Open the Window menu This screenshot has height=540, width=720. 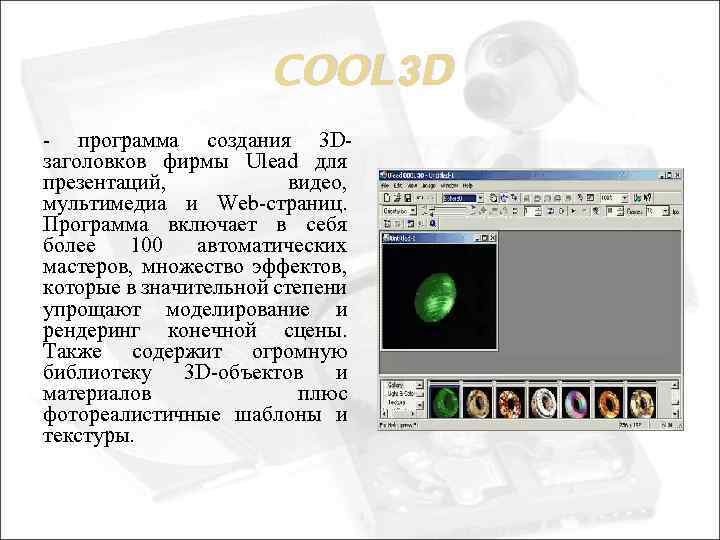coord(450,186)
